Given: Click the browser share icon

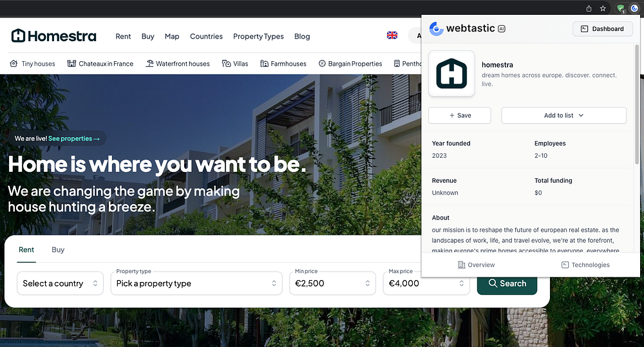Looking at the screenshot, I should click(x=589, y=8).
